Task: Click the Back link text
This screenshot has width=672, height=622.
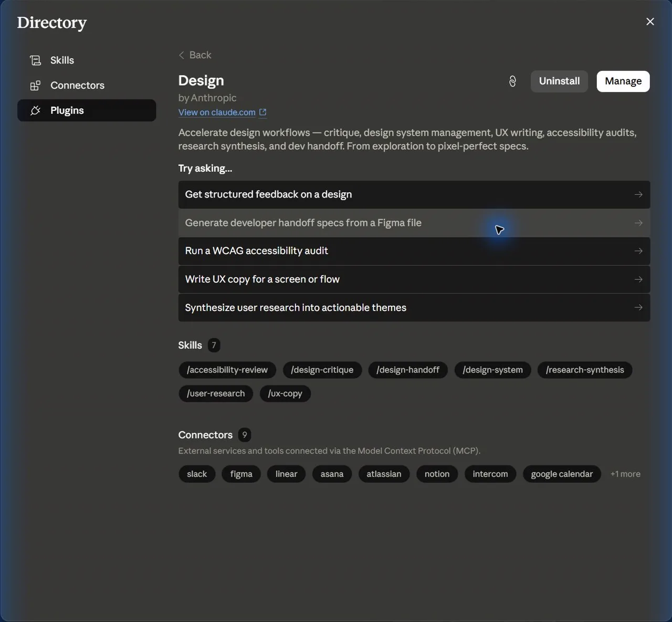Action: pos(200,55)
